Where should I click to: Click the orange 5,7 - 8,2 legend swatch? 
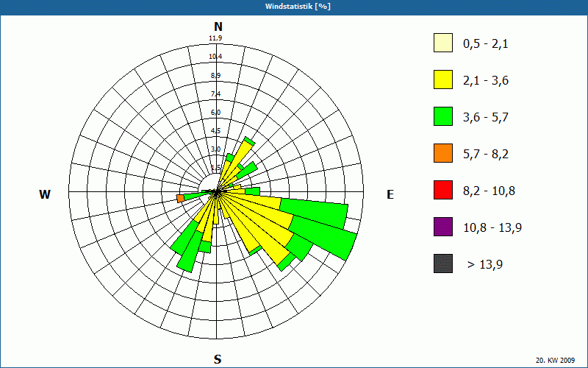(x=443, y=153)
